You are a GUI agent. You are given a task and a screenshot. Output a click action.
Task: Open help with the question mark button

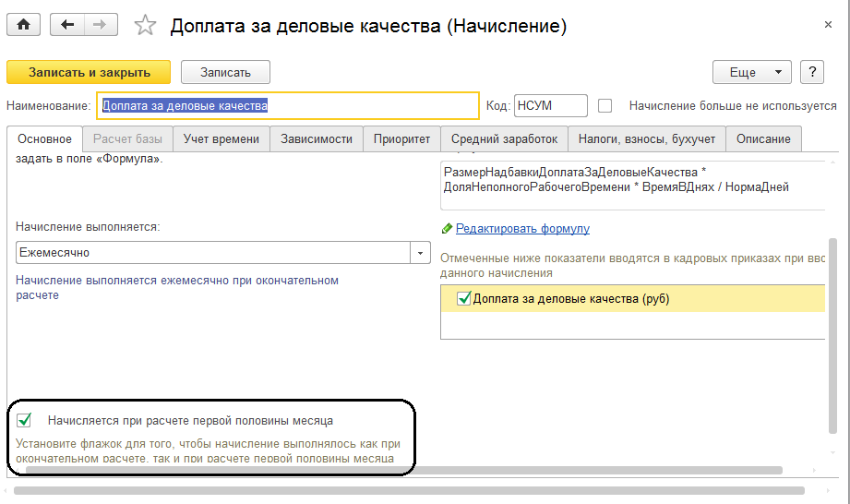[x=812, y=72]
